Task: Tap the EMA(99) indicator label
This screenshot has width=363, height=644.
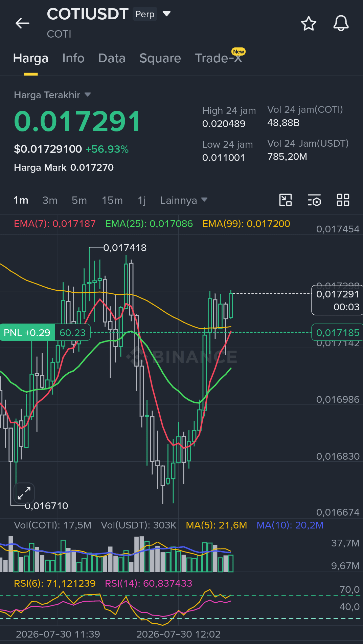Action: pos(246,224)
